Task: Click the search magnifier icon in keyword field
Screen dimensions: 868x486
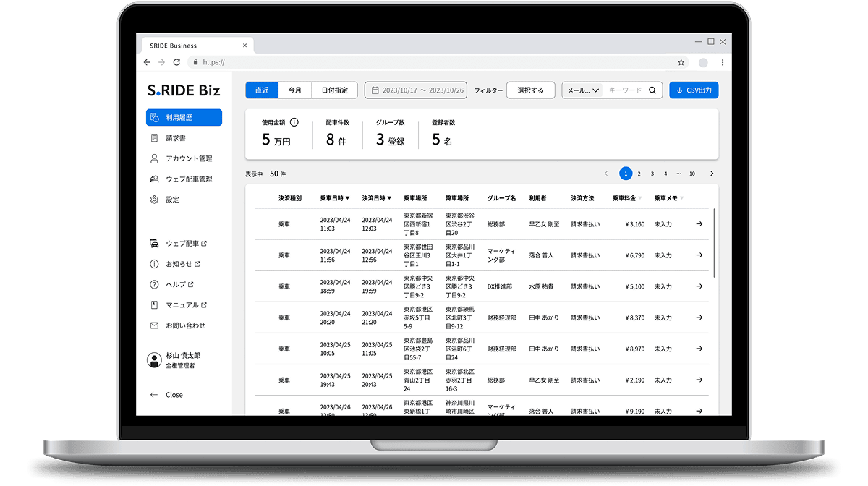Action: (652, 90)
